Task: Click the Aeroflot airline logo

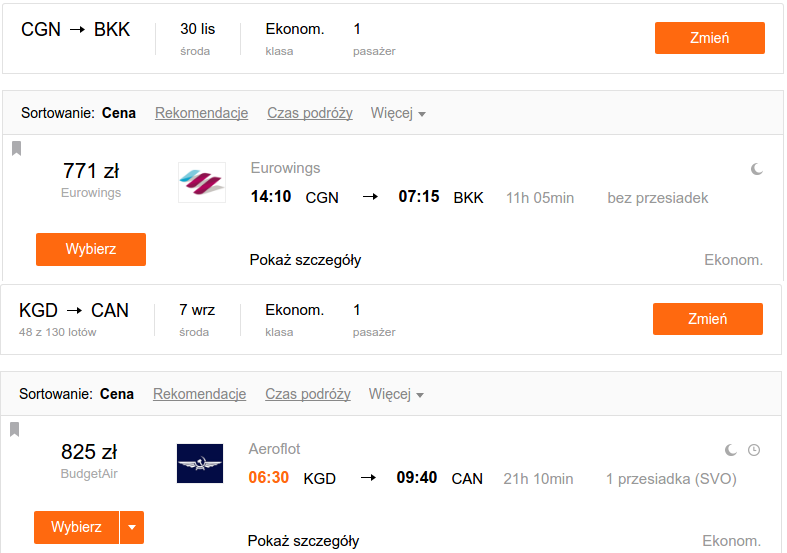Action: (200, 463)
